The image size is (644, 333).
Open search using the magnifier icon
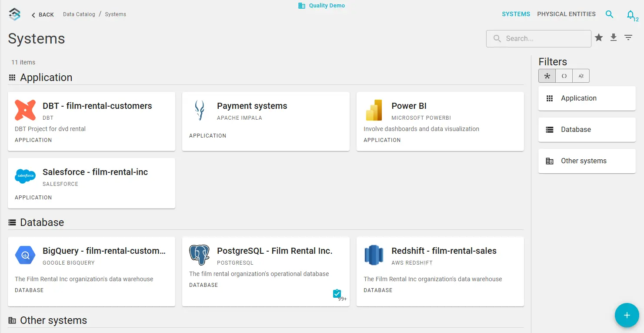click(x=609, y=14)
